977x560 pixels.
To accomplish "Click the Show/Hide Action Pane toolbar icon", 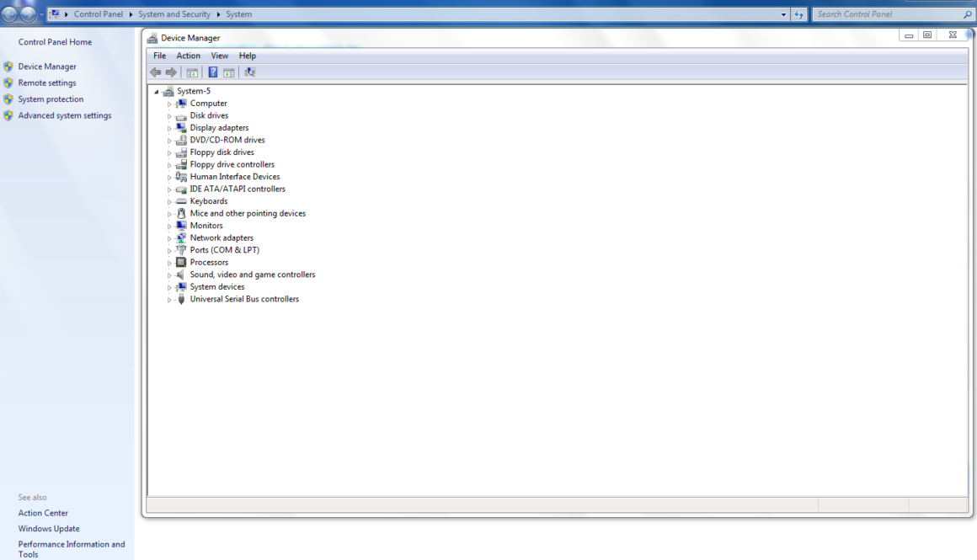I will 228,72.
